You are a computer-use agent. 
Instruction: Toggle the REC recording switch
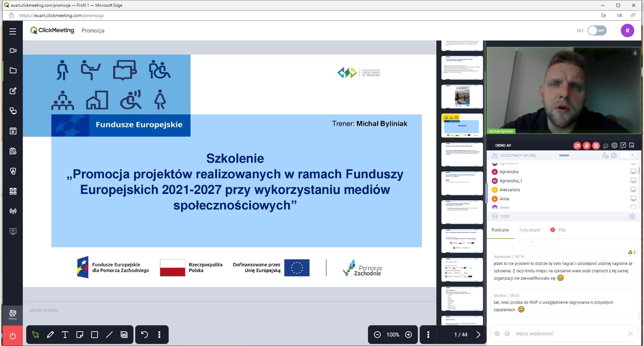tap(597, 30)
